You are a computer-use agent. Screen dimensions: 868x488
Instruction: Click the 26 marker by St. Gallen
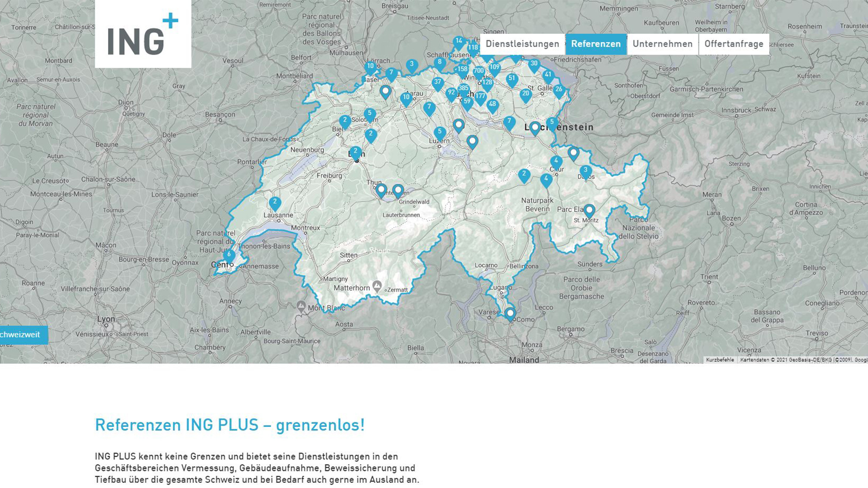pos(559,90)
